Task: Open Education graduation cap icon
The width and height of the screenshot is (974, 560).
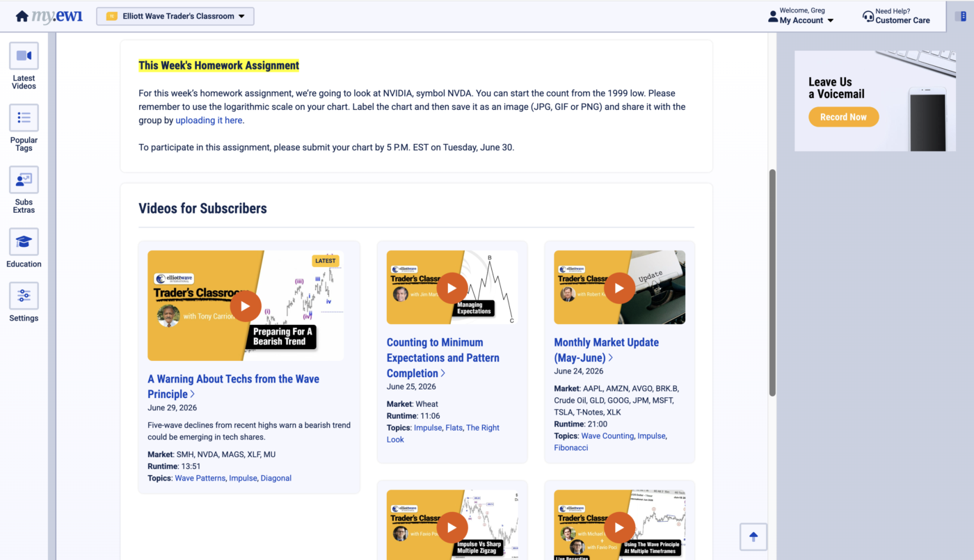Action: (24, 241)
